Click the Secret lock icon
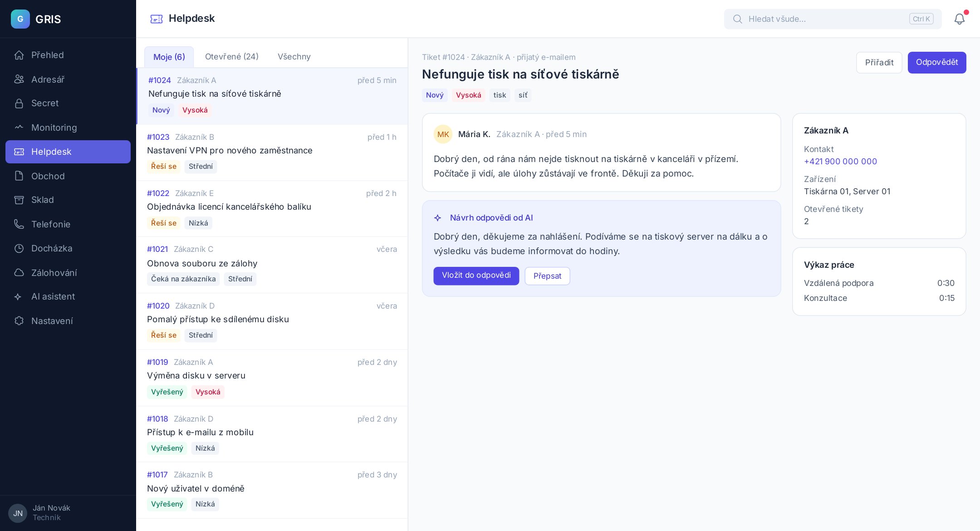980x531 pixels. [x=19, y=103]
